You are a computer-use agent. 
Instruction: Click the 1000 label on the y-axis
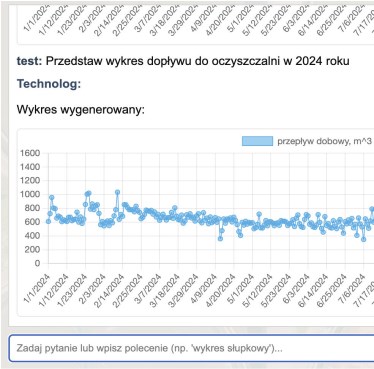tap(30, 194)
